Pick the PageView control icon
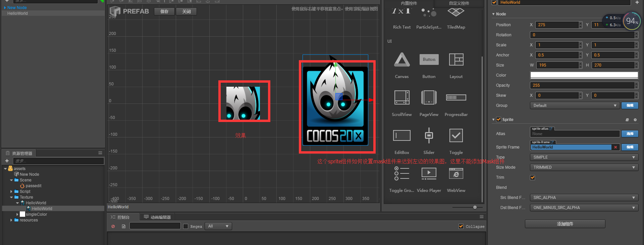 click(x=429, y=97)
